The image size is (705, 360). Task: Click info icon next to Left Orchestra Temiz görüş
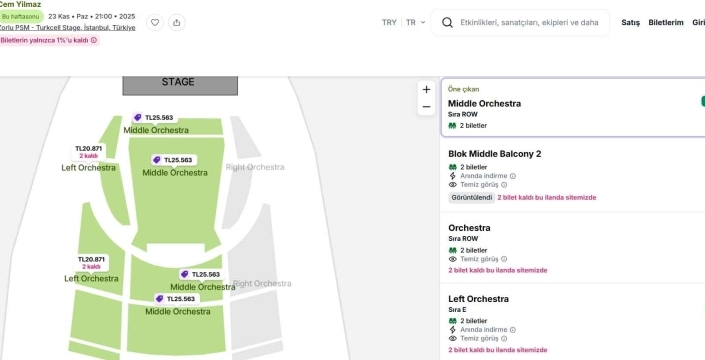tap(504, 338)
